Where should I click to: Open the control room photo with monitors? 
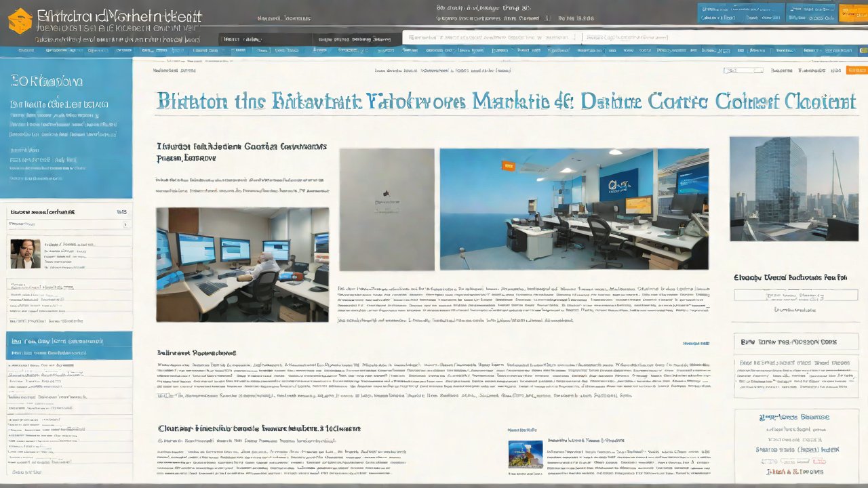click(x=242, y=264)
